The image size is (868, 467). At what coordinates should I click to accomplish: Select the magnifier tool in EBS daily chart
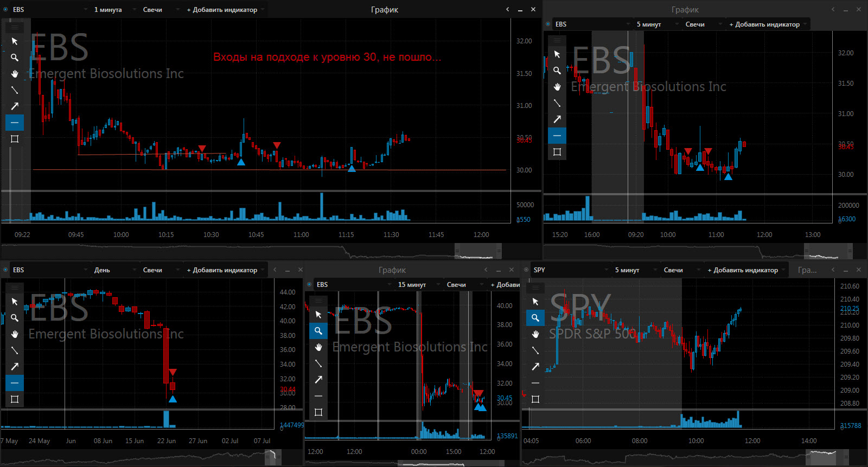[x=15, y=318]
